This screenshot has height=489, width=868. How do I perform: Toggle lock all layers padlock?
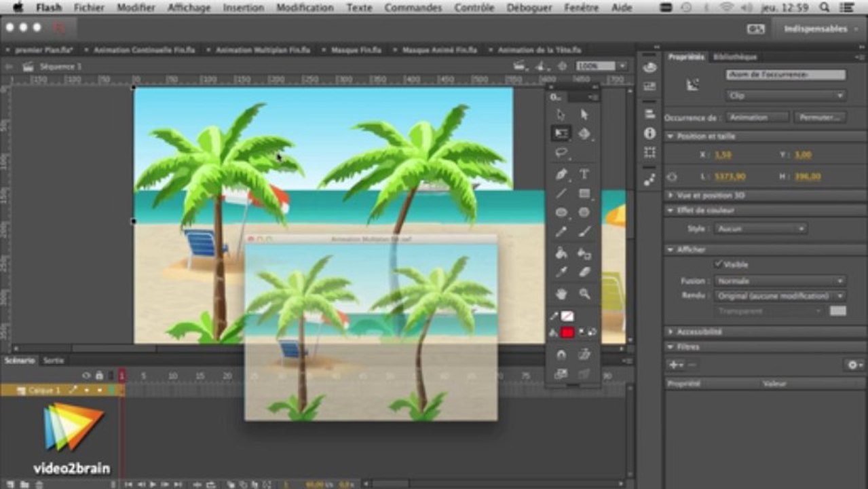(99, 376)
